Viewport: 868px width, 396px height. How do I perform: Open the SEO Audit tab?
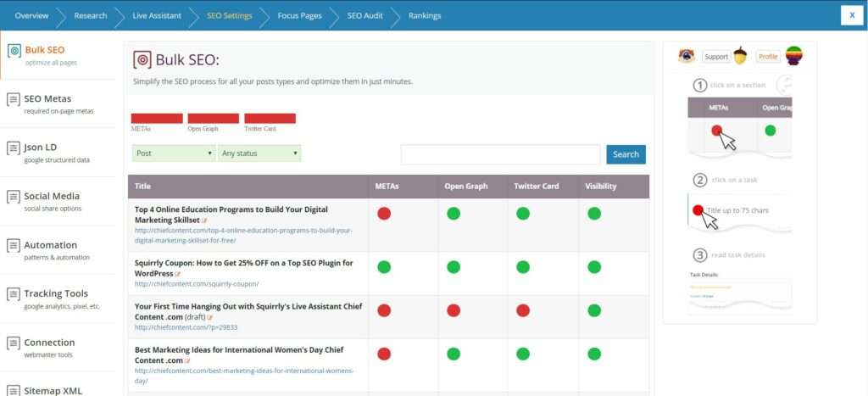click(x=364, y=15)
